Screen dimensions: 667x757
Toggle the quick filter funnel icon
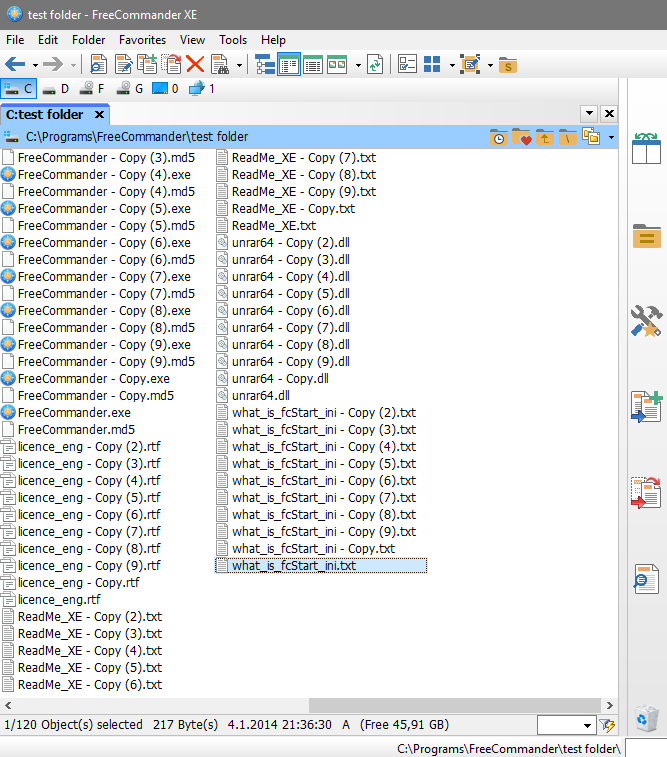(607, 725)
